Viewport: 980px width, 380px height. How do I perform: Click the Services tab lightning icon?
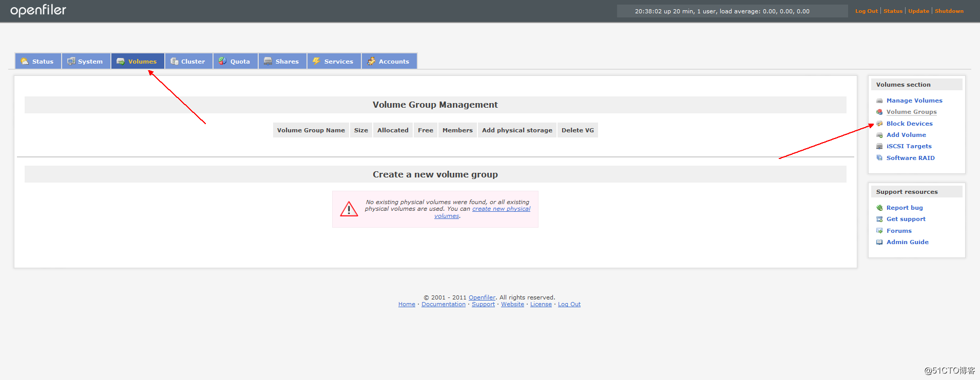[317, 61]
